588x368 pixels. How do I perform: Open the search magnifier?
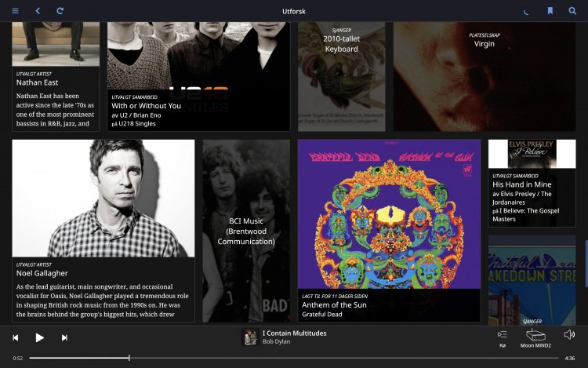pyautogui.click(x=572, y=11)
